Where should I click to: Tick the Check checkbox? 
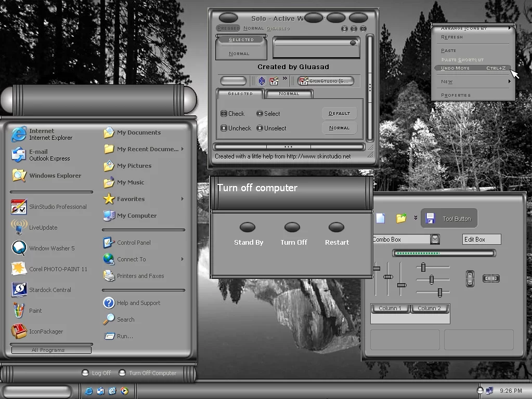[x=224, y=114]
